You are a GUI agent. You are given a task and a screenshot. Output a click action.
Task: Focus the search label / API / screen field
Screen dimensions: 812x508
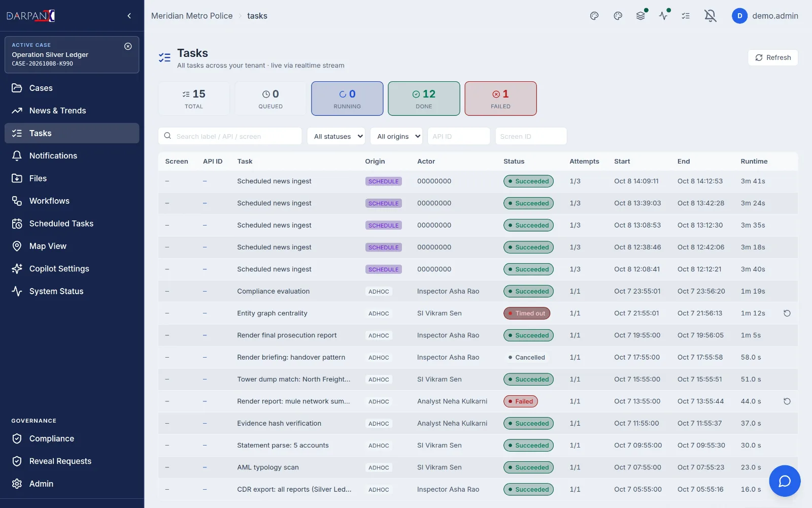[230, 136]
